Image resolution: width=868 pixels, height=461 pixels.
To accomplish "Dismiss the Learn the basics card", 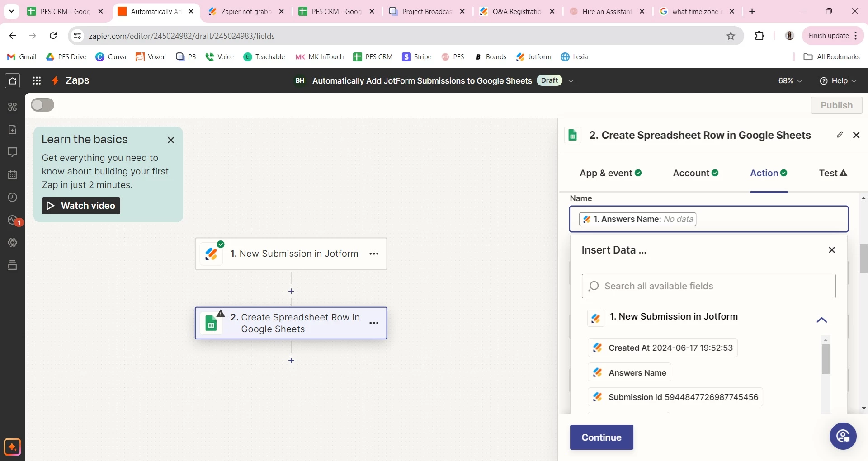I will click(x=171, y=140).
